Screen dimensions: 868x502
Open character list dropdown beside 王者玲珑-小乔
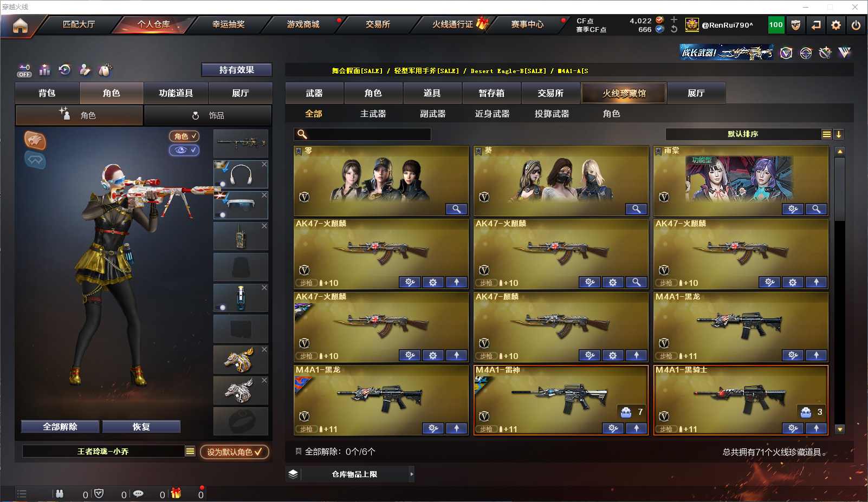[x=190, y=451]
